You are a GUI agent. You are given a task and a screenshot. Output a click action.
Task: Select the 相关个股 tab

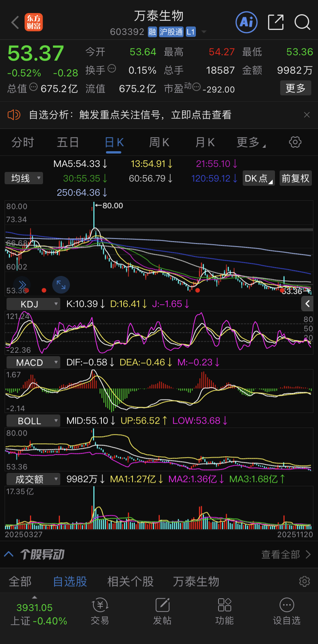131,581
